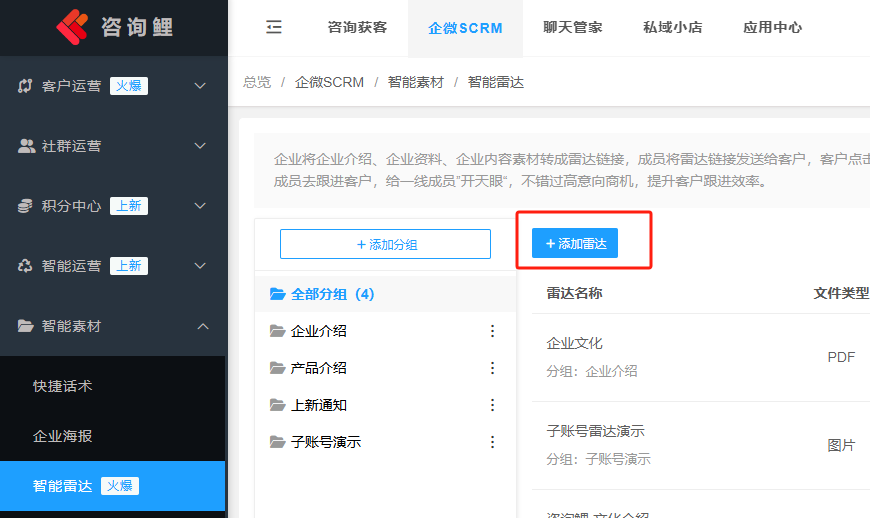The width and height of the screenshot is (870, 518).
Task: Click 分组：企业介绍 label under 企业文化
Action: pyautogui.click(x=591, y=371)
